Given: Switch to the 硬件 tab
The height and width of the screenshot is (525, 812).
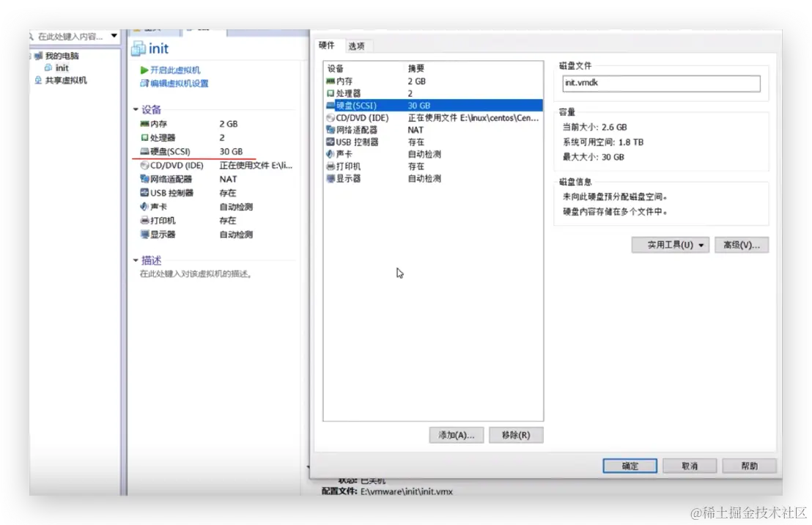Looking at the screenshot, I should 326,45.
